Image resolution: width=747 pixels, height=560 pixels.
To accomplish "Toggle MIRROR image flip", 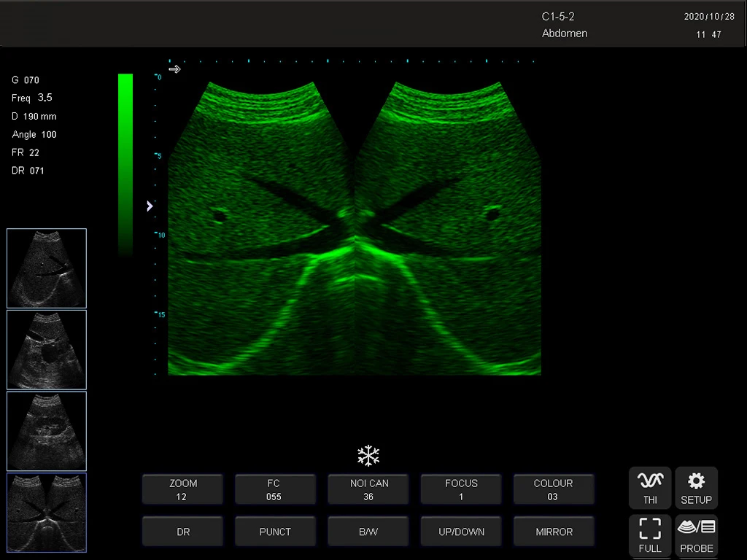I will coord(553,532).
